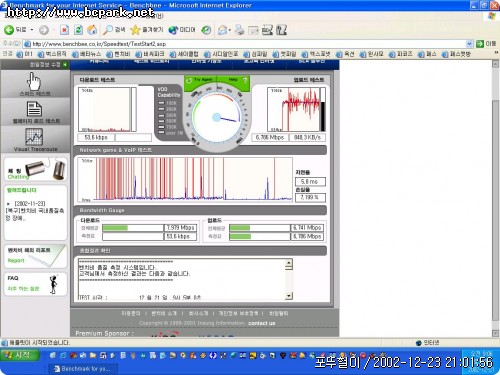Click the magnifier Search toolbar icon
The width and height of the screenshot is (500, 375).
click(x=108, y=30)
